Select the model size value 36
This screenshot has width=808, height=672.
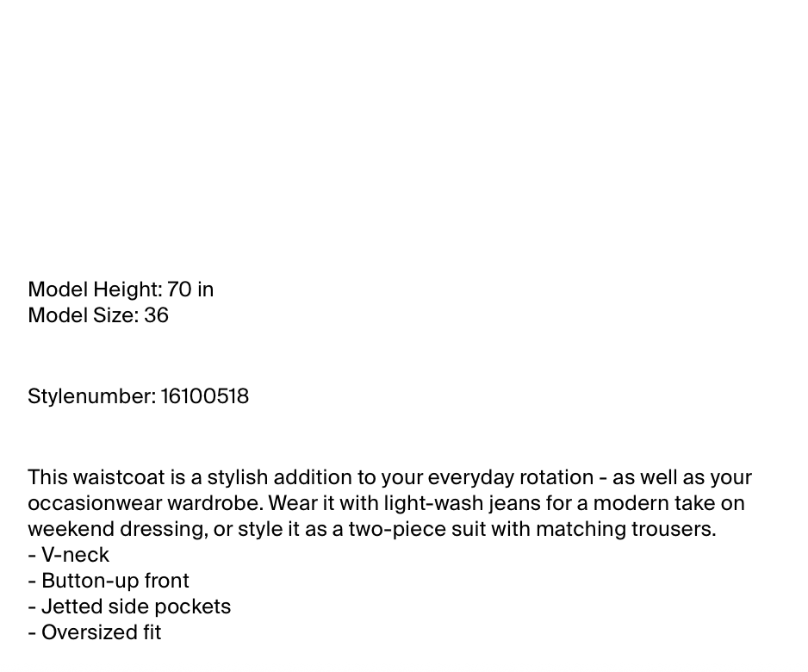pos(157,315)
